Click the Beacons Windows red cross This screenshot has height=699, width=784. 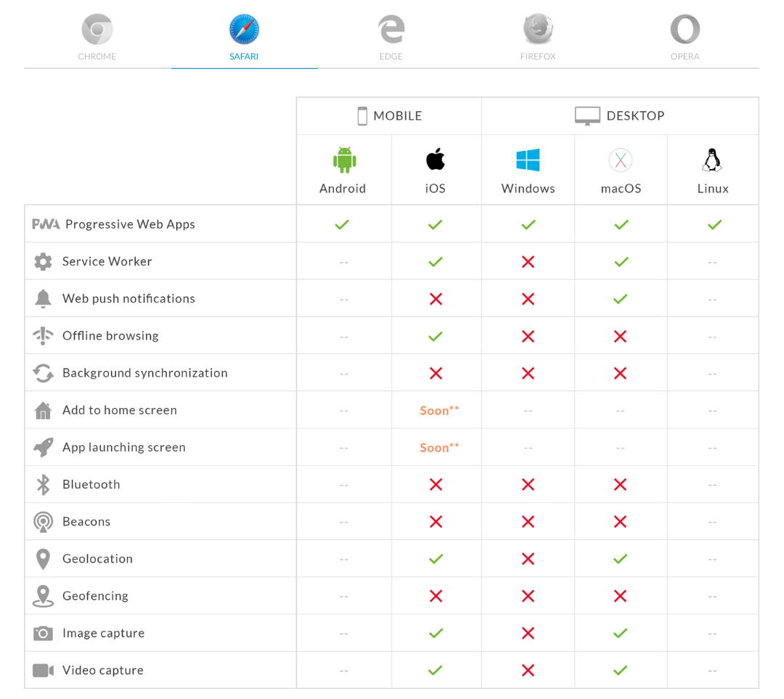click(x=528, y=522)
